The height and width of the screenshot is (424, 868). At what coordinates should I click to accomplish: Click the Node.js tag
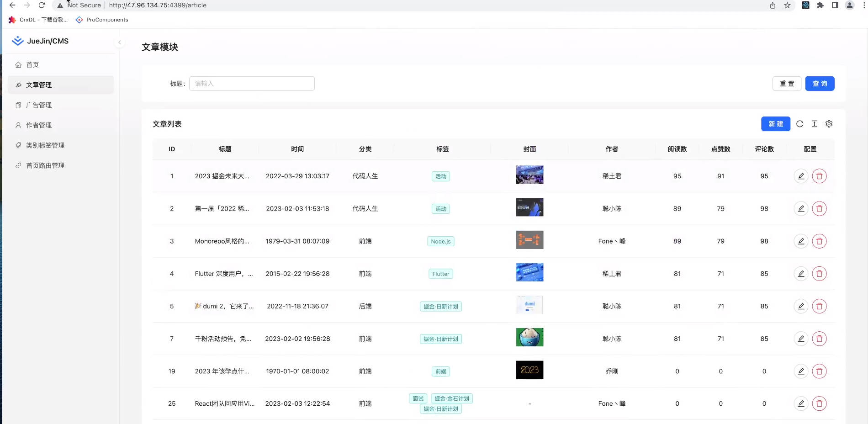click(x=441, y=241)
